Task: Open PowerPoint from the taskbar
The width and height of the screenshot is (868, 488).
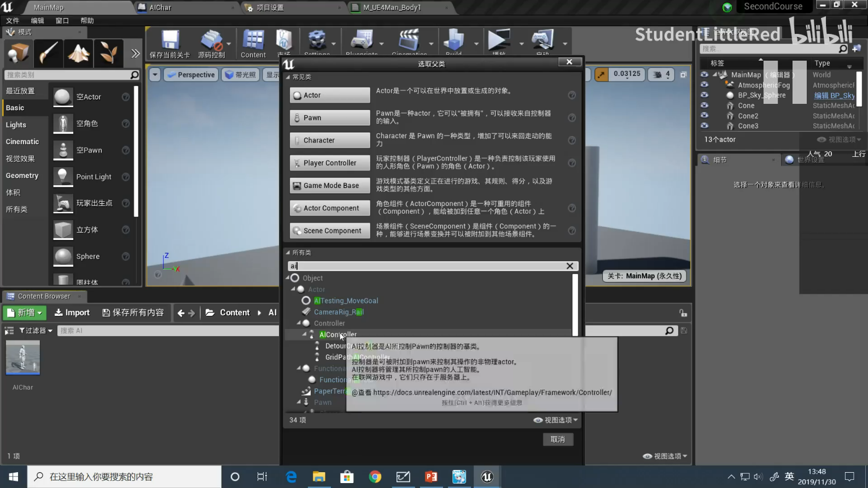Action: [x=431, y=477]
